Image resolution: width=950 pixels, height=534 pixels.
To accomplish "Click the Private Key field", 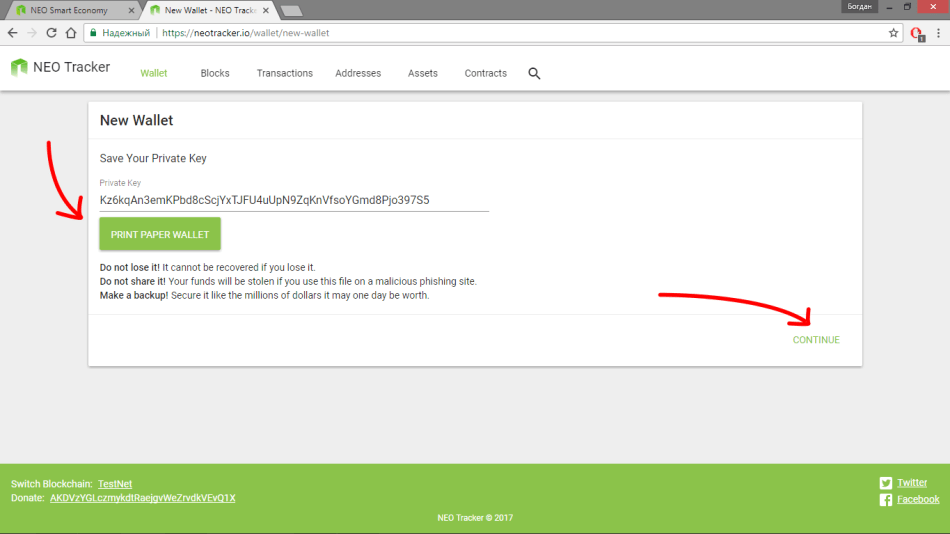I will tap(294, 200).
